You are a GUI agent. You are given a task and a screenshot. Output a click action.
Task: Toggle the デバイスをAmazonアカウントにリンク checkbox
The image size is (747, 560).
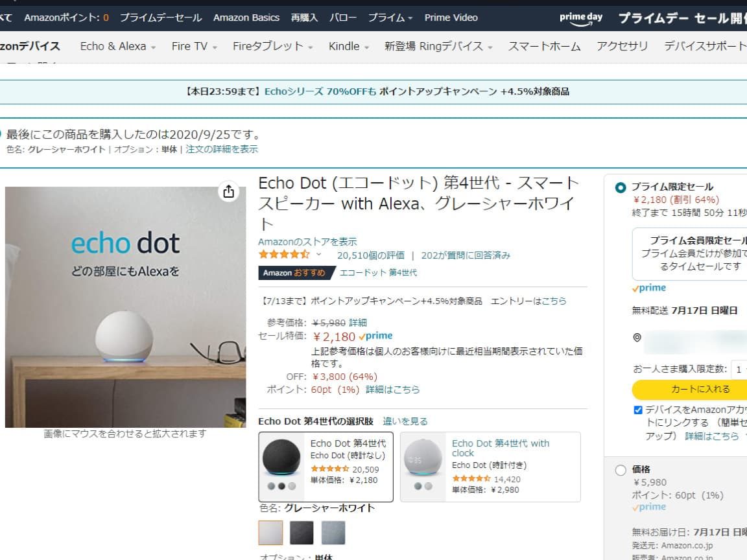638,410
